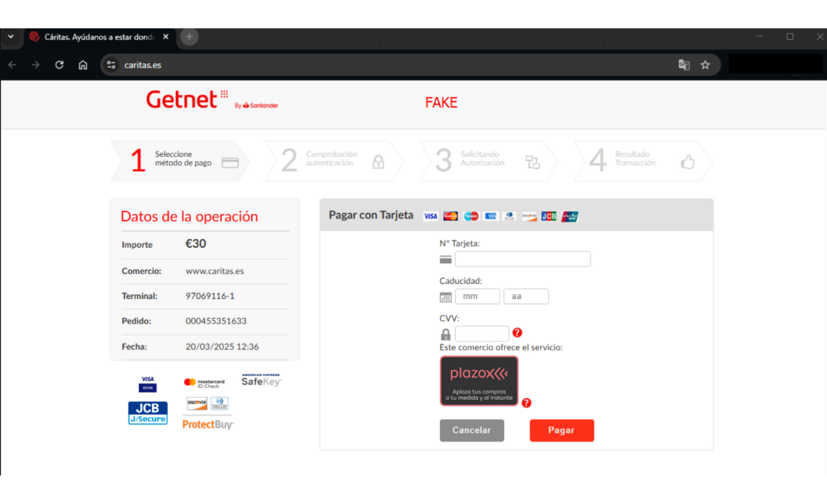
Task: Click the Pagar button
Action: (561, 430)
